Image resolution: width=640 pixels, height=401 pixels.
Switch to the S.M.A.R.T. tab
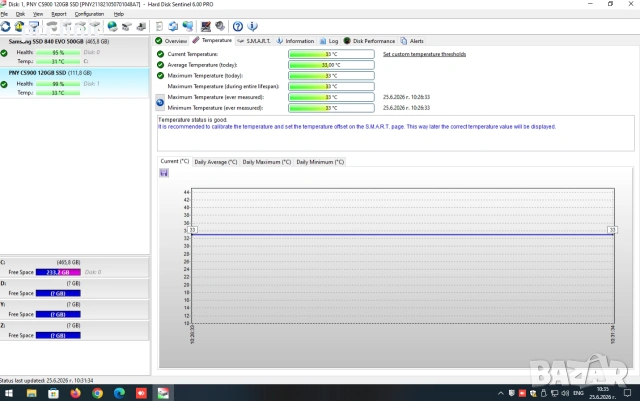[x=254, y=41]
